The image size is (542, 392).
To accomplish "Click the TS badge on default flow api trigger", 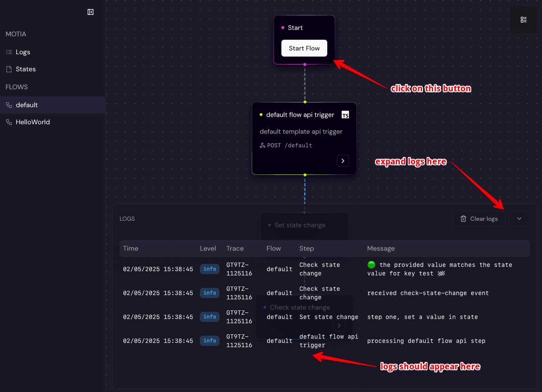I will click(x=345, y=115).
